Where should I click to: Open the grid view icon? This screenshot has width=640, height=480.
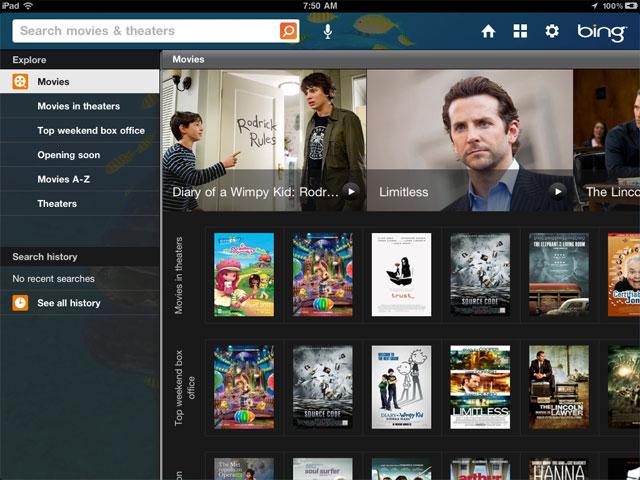pos(520,31)
